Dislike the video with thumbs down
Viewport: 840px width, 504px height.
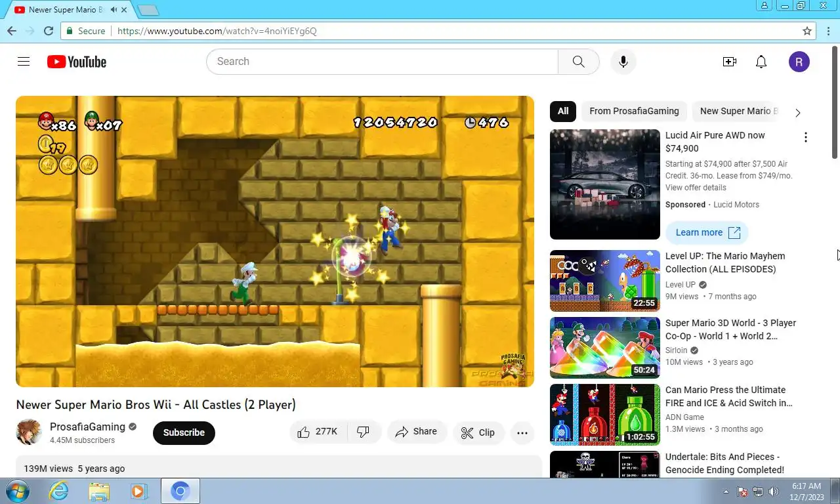point(364,432)
